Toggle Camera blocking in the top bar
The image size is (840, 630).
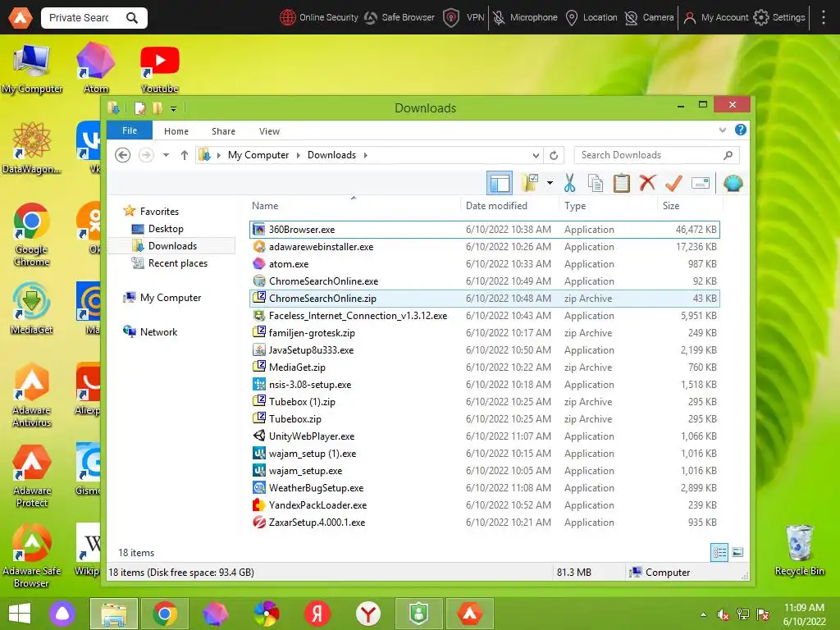coord(650,18)
